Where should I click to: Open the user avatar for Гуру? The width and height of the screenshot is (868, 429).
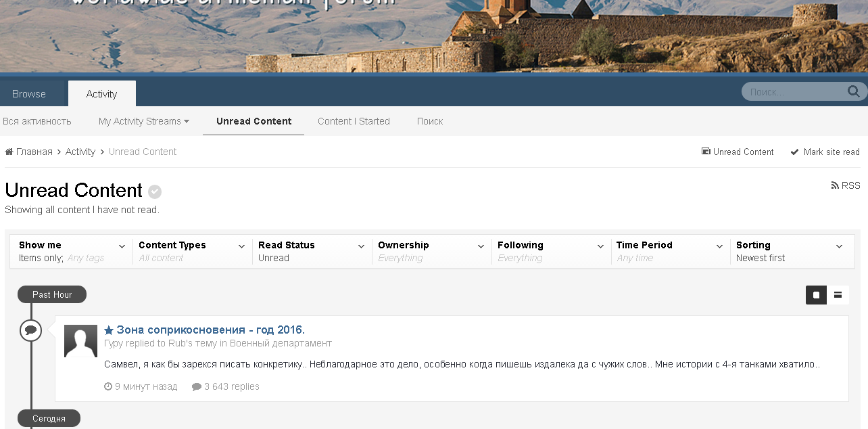pyautogui.click(x=80, y=341)
